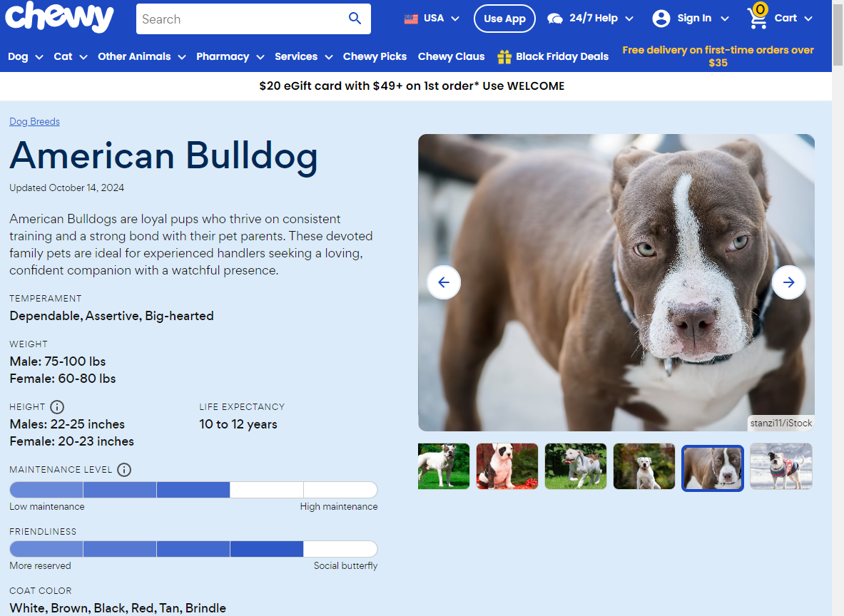Expand the Other Animals chevron

(182, 57)
